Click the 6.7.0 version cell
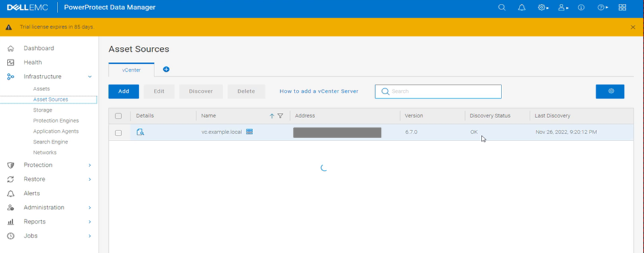Screen dimensions: 644x253 pos(411,132)
